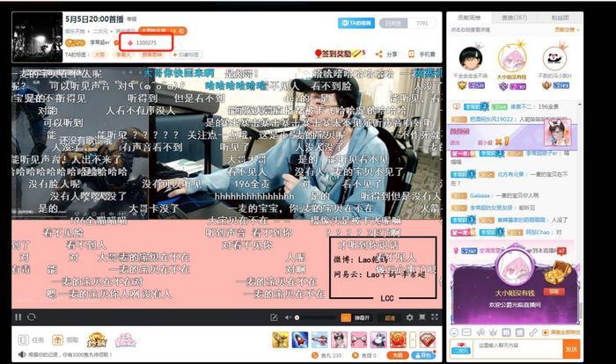Click the orange 充值 recharge button

click(397, 355)
